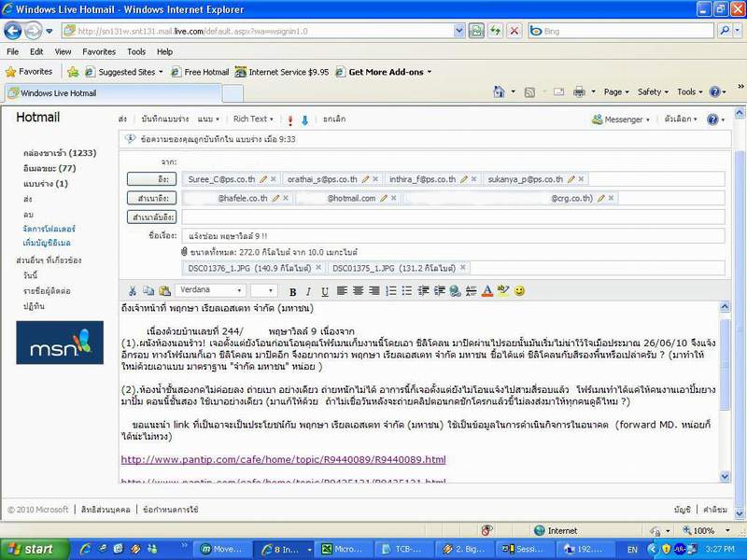The width and height of the screenshot is (747, 560).
Task: Click the browser Forward arrow button
Action: (x=33, y=32)
